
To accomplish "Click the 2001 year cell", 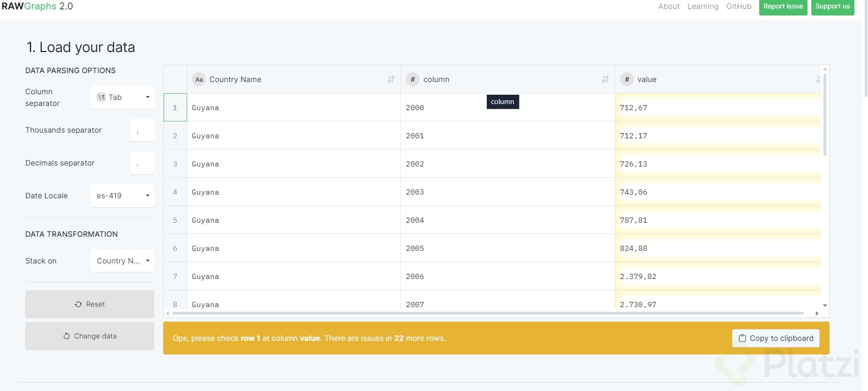I will (508, 135).
